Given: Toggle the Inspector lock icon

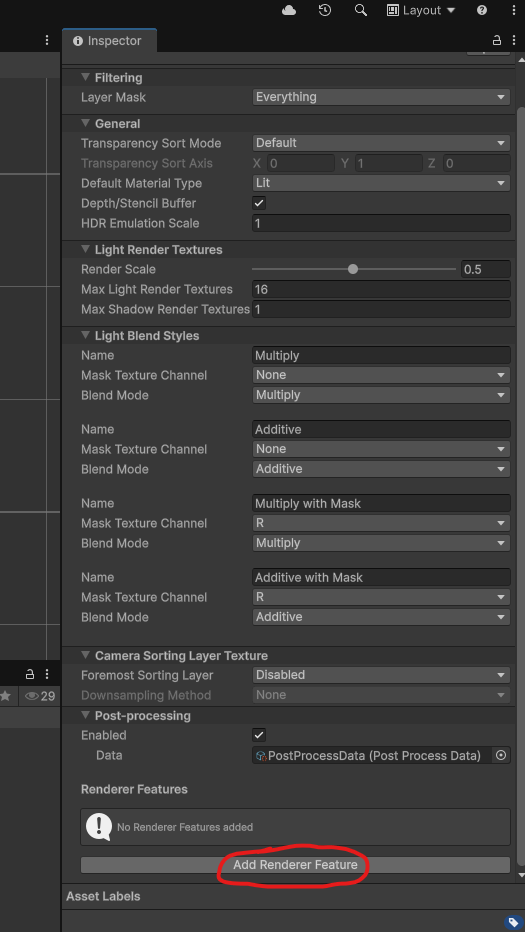Looking at the screenshot, I should point(496,40).
